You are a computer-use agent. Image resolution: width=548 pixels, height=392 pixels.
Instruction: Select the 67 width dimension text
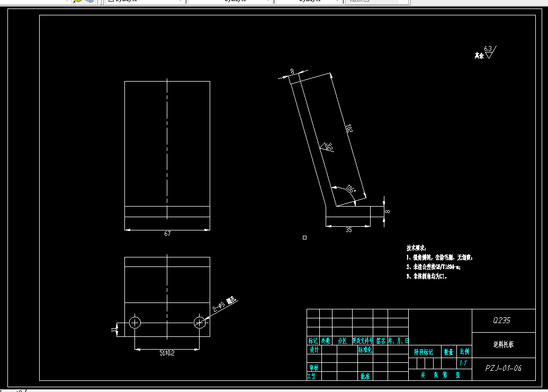point(167,234)
